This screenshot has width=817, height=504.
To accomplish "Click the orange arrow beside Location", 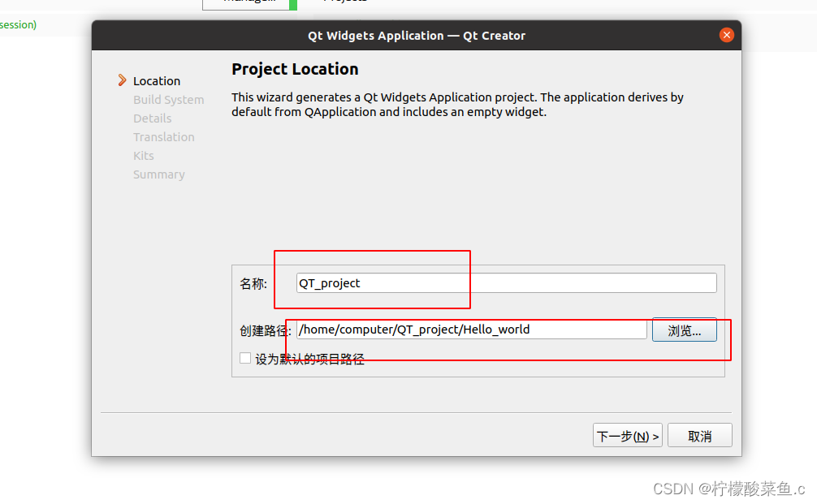I will 122,80.
